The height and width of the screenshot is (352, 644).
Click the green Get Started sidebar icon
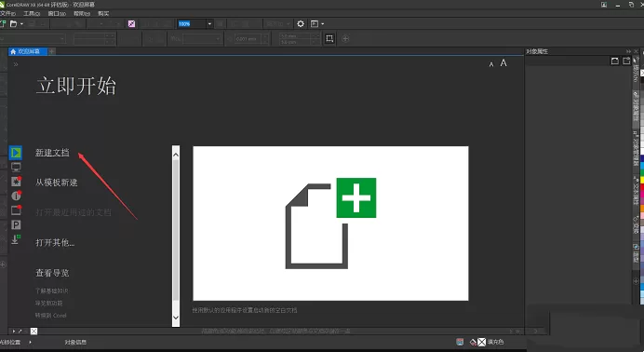point(16,153)
